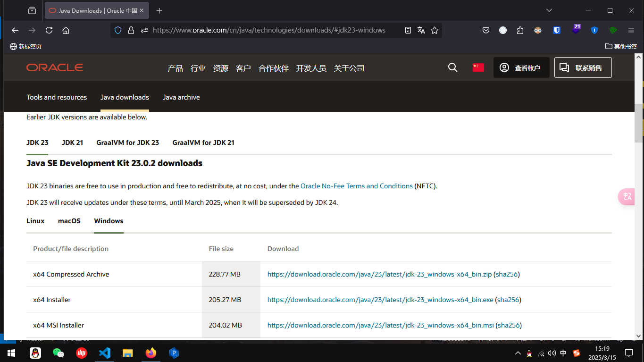This screenshot has height=362, width=644.
Task: Open Firefox application hamburger menu
Action: click(x=631, y=30)
